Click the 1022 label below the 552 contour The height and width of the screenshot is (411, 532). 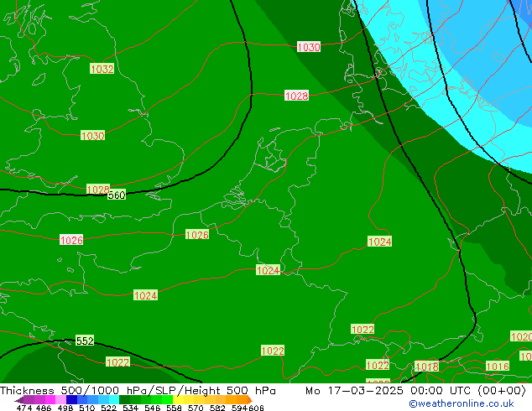[117, 362]
